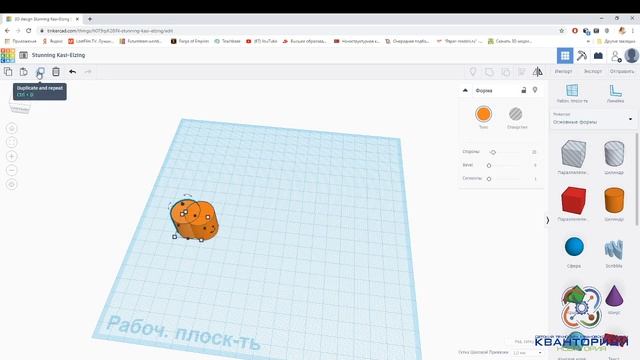Click the browser Back arrow
Viewport: 640px width, 360px height.
(x=7, y=31)
